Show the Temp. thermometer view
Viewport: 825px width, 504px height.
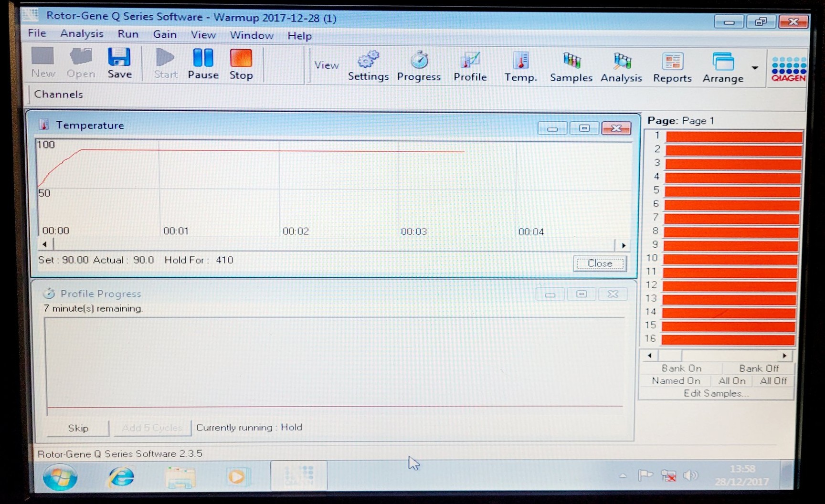[x=521, y=67]
